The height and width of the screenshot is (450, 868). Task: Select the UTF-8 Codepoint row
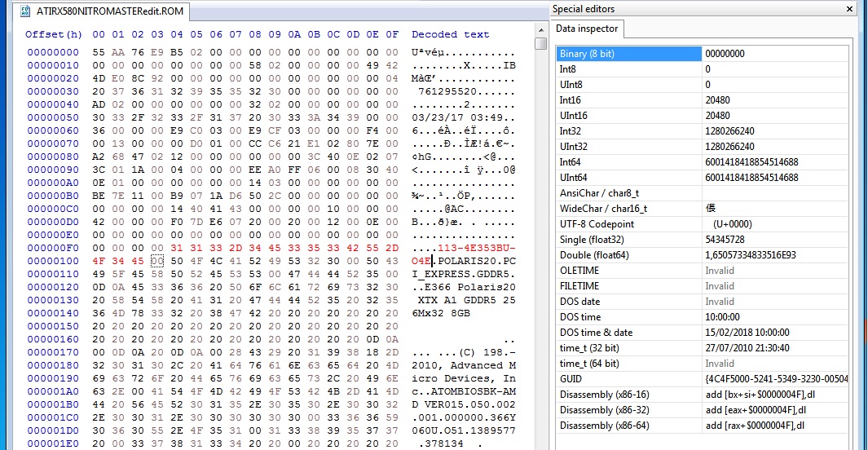click(x=702, y=224)
